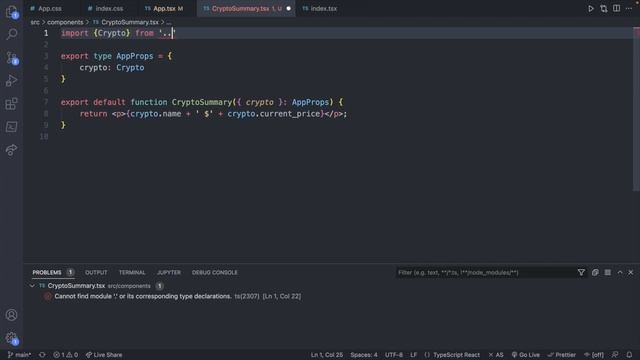Toggle problems view as table icon
This screenshot has width=640, height=360.
[x=608, y=272]
